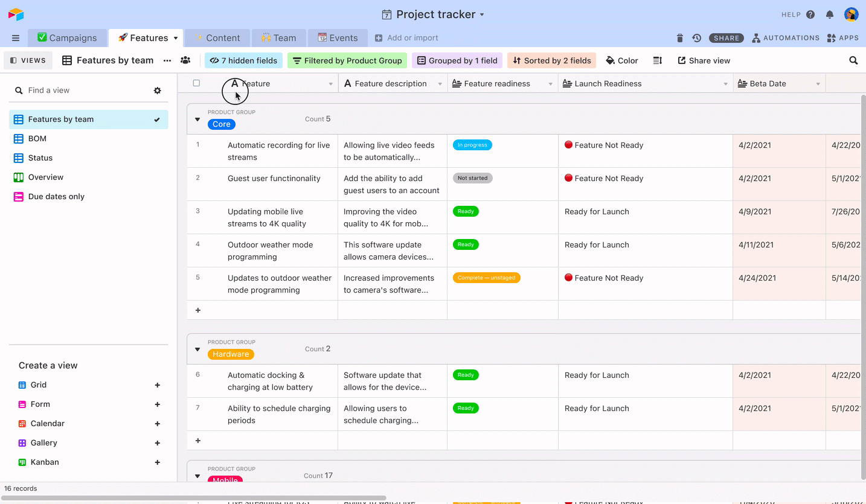Switch to the Content tab

(217, 37)
